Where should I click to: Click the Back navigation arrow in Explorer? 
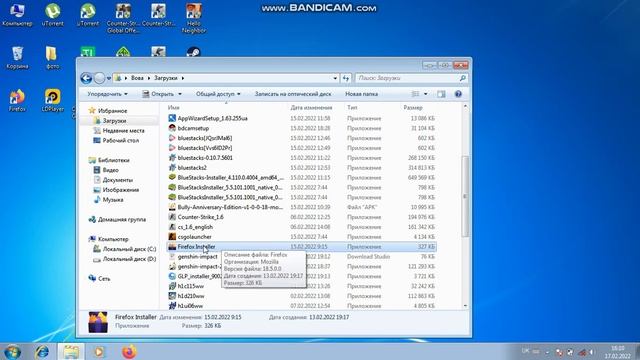(x=86, y=78)
